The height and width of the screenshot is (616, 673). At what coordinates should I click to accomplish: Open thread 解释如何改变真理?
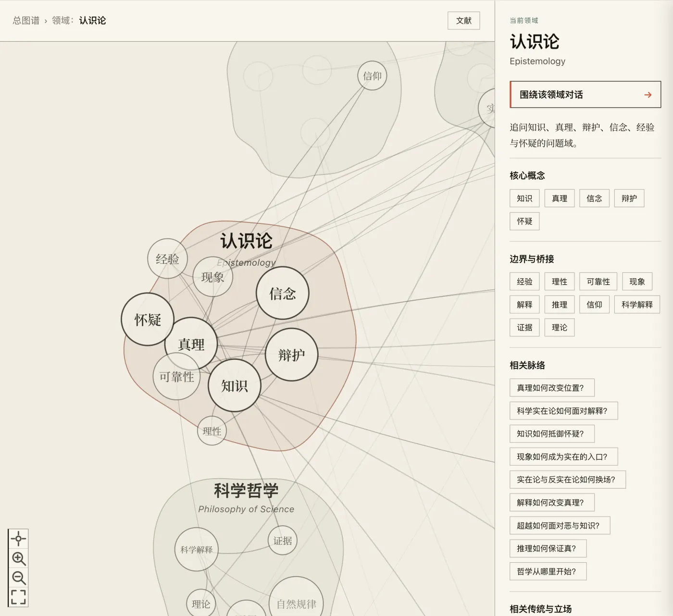point(552,503)
